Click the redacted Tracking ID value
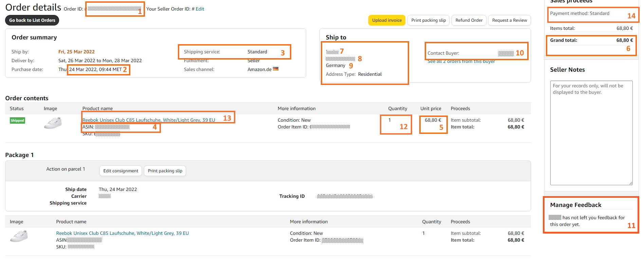 [345, 196]
